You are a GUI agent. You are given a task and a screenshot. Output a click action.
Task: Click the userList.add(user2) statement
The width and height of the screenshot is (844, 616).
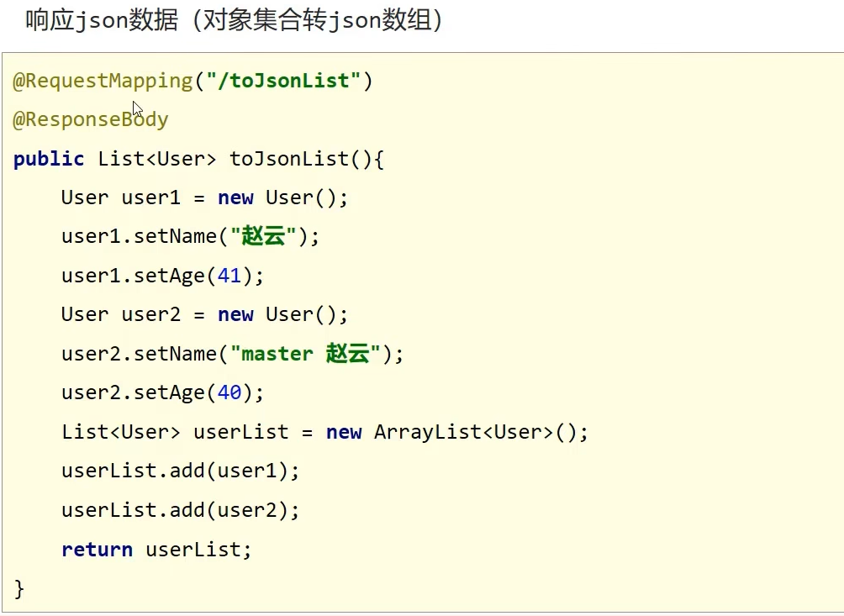(180, 510)
